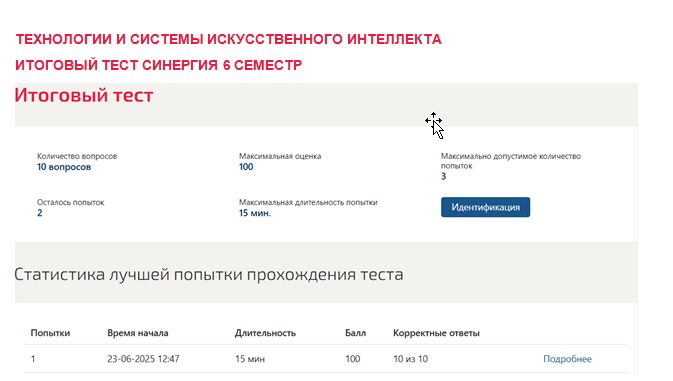Click the Корректные ответы column header

click(x=436, y=333)
